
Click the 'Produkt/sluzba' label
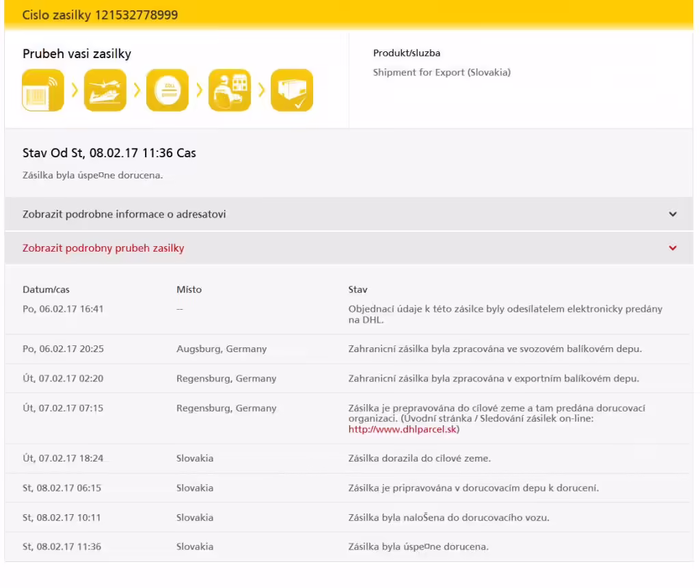click(x=407, y=53)
